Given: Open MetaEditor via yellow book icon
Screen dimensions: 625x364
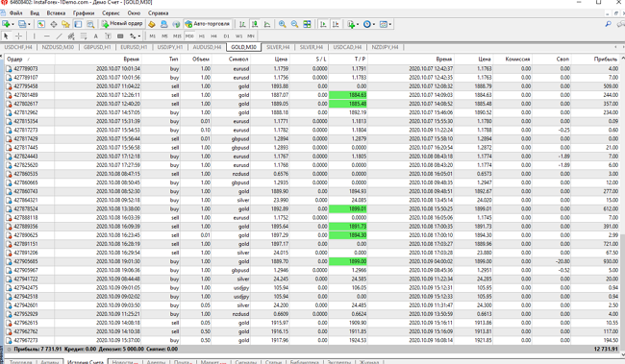Looking at the screenshot, I should (152, 24).
